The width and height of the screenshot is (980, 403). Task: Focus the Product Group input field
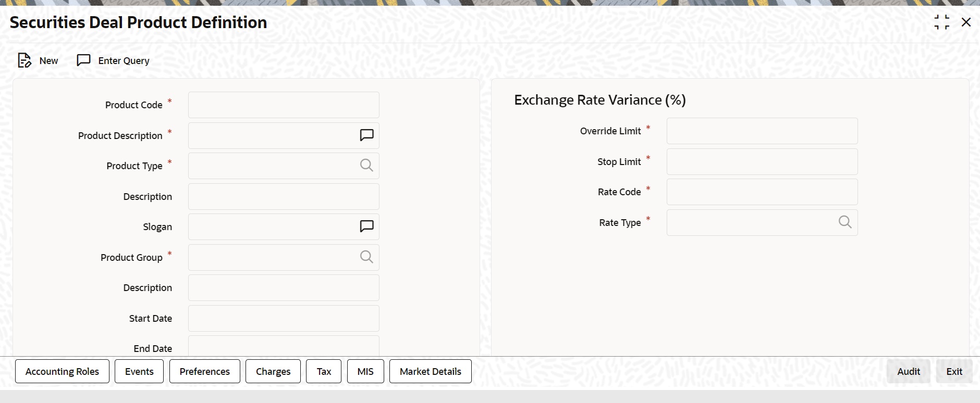point(284,257)
